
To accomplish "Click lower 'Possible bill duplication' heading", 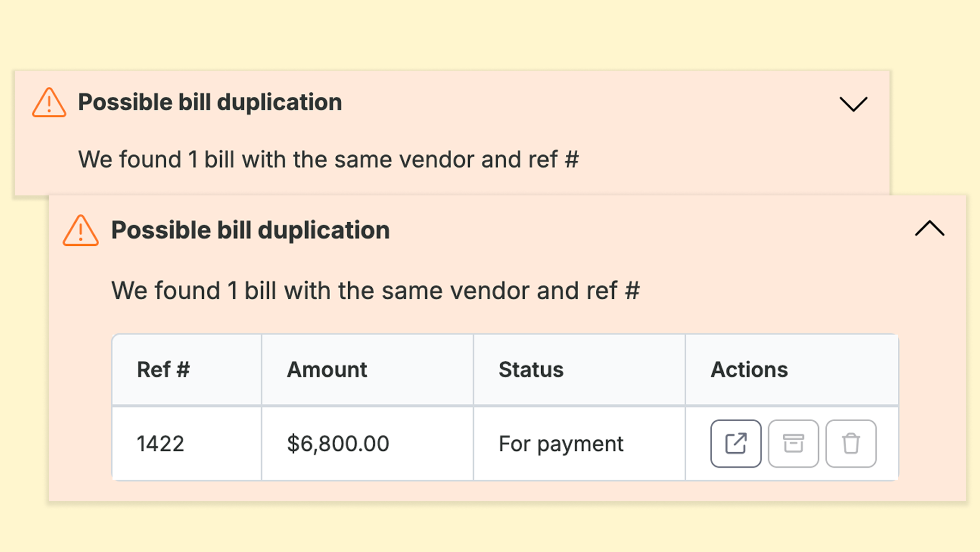I will (250, 230).
